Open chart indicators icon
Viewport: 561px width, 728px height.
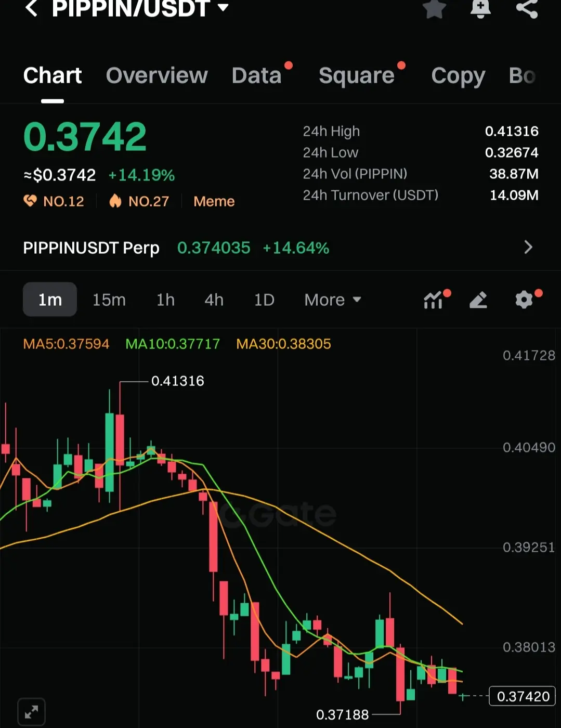point(434,300)
